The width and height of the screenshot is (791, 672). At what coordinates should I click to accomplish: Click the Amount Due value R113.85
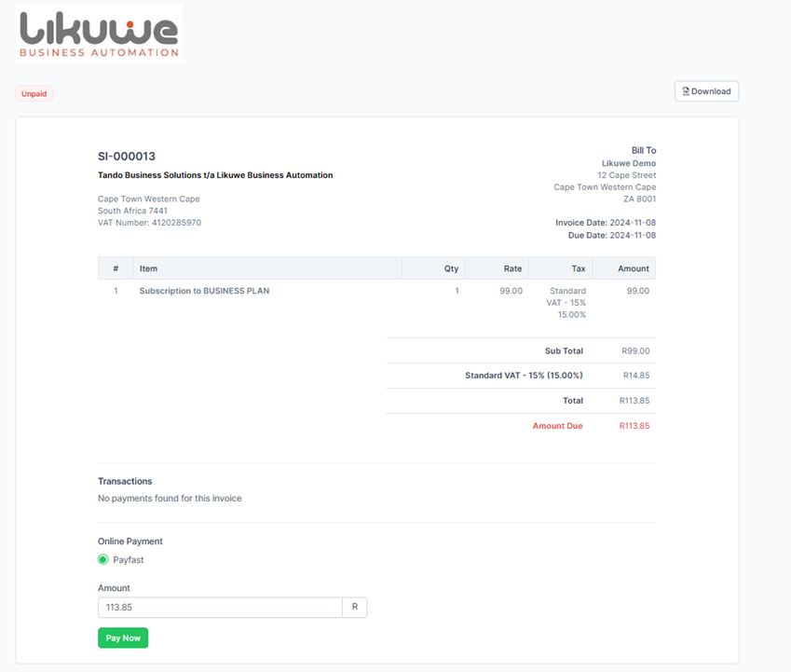[x=634, y=426]
